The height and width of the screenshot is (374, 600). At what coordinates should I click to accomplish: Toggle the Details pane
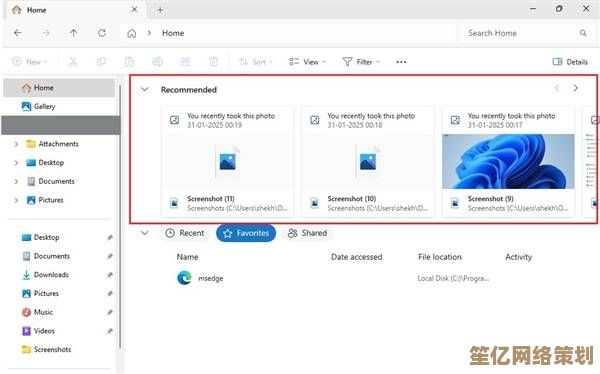click(570, 62)
